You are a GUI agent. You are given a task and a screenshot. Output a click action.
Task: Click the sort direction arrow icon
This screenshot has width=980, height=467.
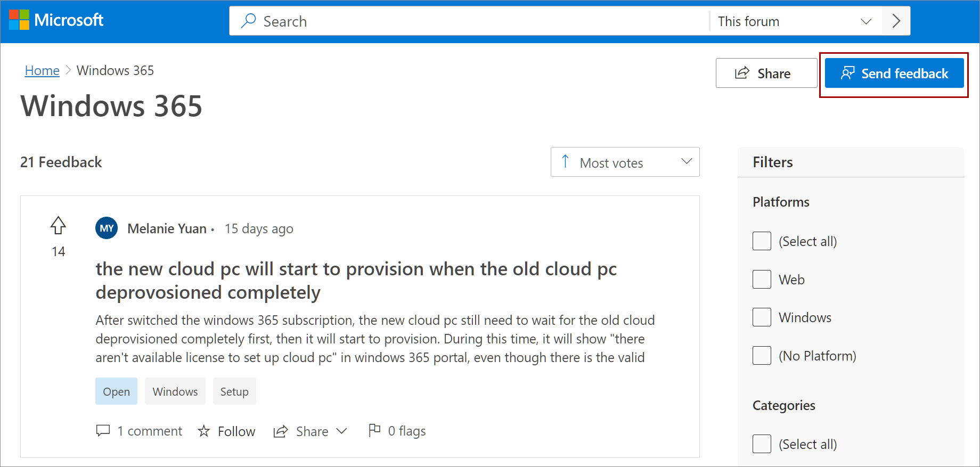(x=566, y=161)
